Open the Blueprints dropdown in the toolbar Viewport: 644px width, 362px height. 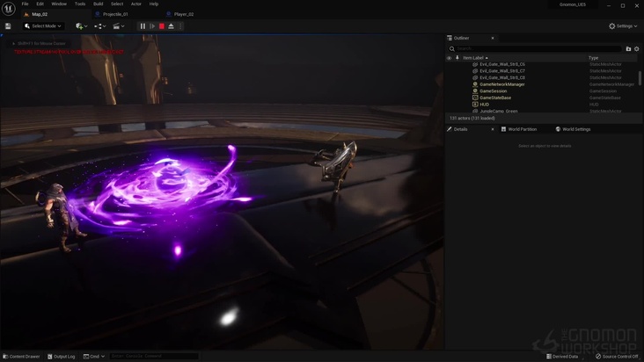pyautogui.click(x=99, y=26)
